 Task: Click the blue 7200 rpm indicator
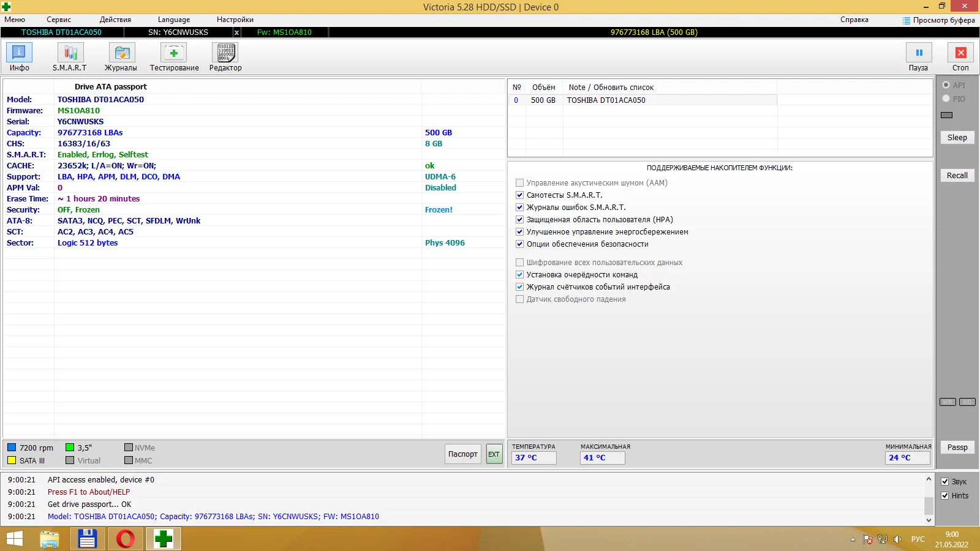pos(12,448)
